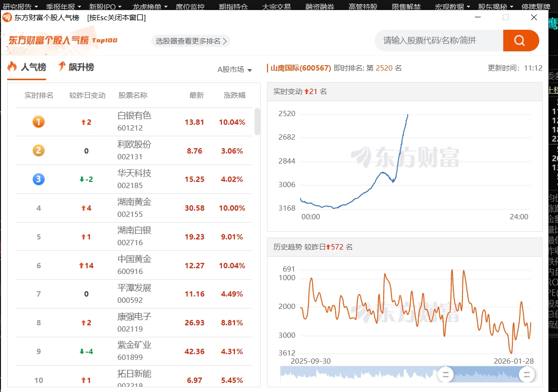Screen dimensions: 558x392
Task: Click the 历史趋势 chart heading
Action: [x=288, y=247]
